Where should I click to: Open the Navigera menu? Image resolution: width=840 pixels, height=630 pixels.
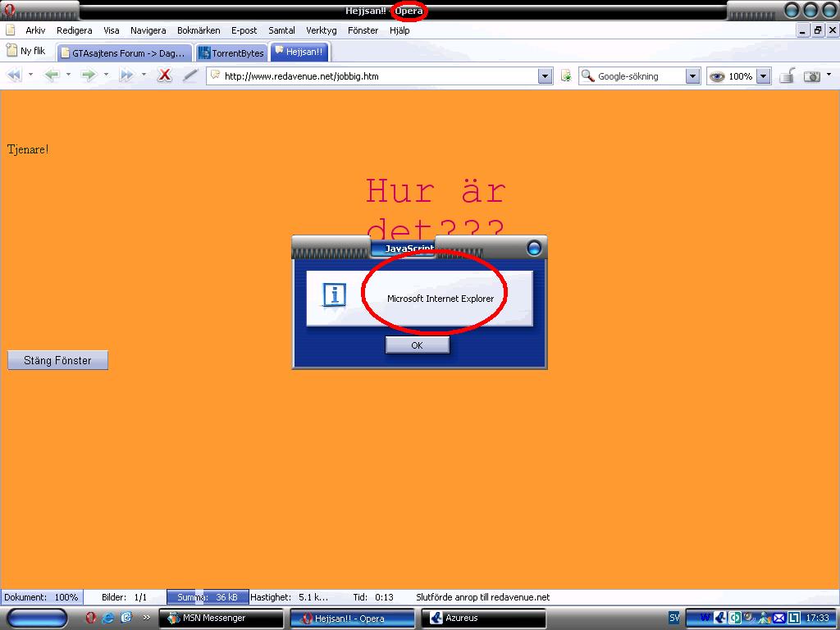[x=148, y=30]
